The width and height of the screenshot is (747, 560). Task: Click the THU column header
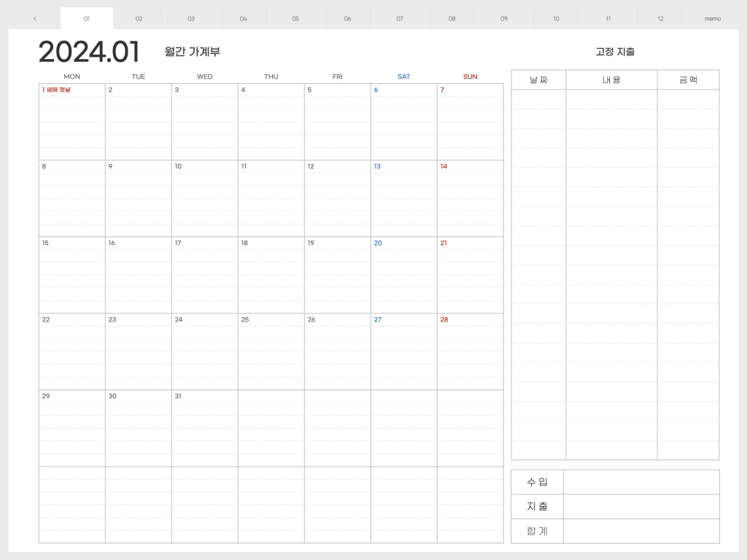coord(271,76)
